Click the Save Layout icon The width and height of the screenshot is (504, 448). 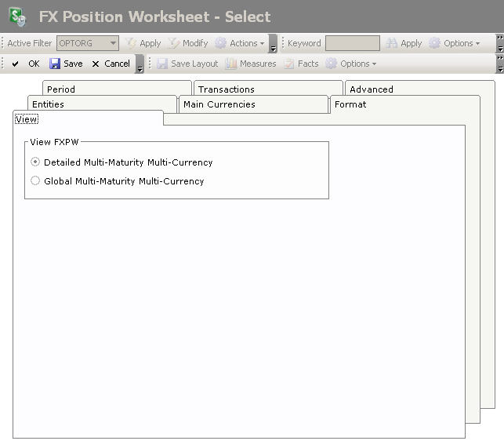coord(162,64)
